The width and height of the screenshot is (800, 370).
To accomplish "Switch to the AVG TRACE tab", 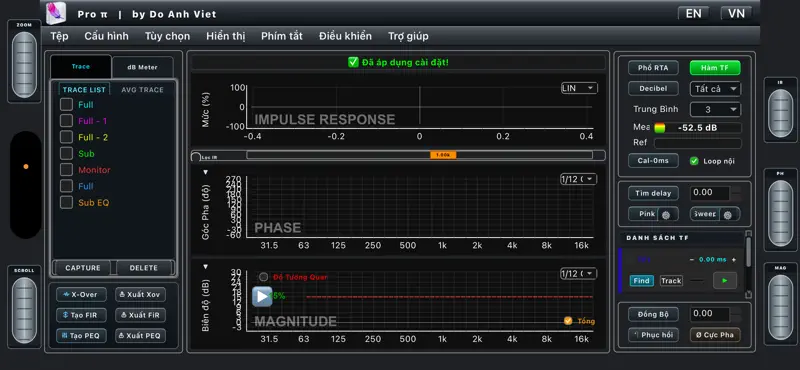I will point(142,90).
